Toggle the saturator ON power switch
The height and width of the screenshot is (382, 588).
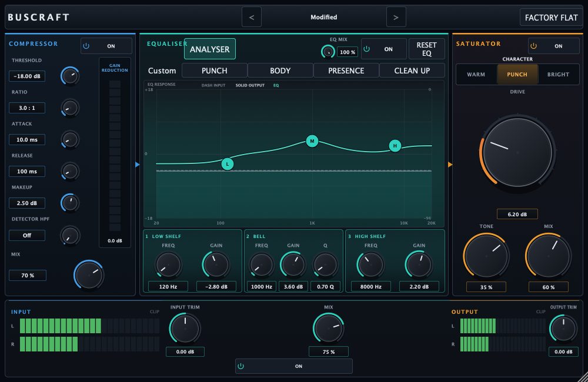coord(553,46)
